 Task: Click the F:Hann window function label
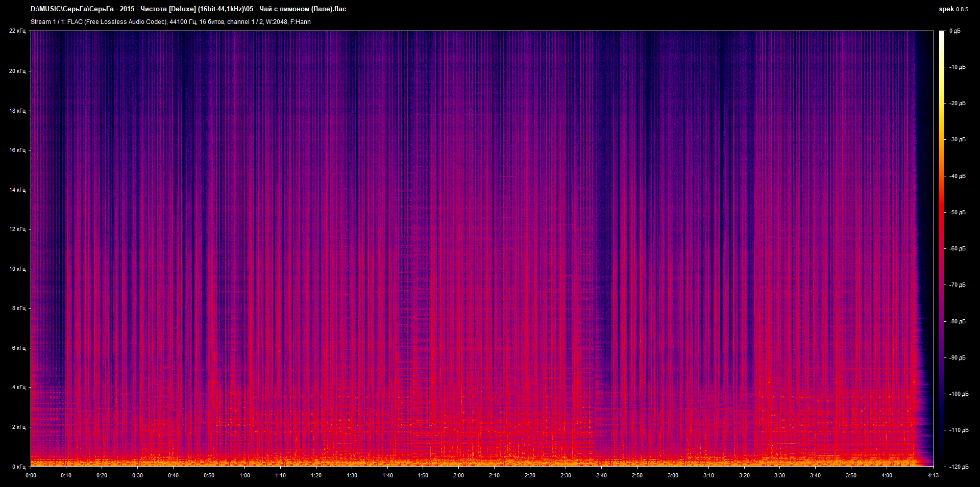pos(302,22)
